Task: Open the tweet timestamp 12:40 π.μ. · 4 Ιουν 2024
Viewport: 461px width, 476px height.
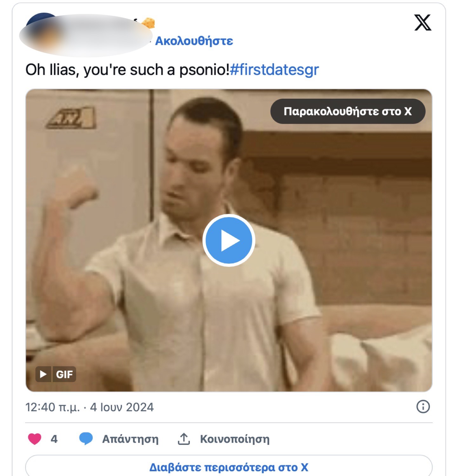Action: (x=90, y=407)
